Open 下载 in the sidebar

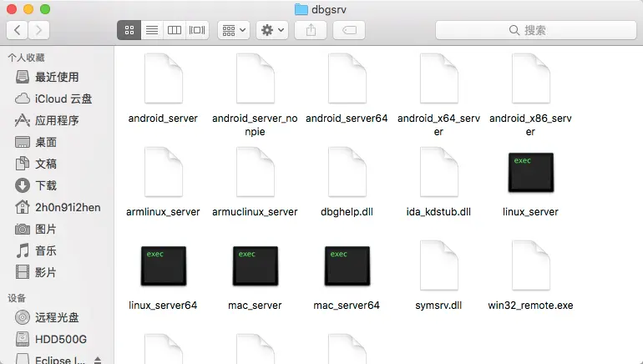point(57,185)
